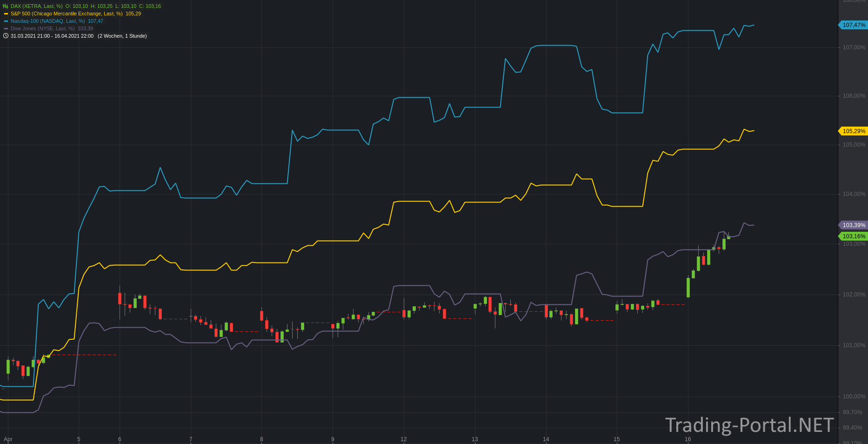
Task: Click the purple Dow Jones legend color marker
Action: (x=6, y=28)
